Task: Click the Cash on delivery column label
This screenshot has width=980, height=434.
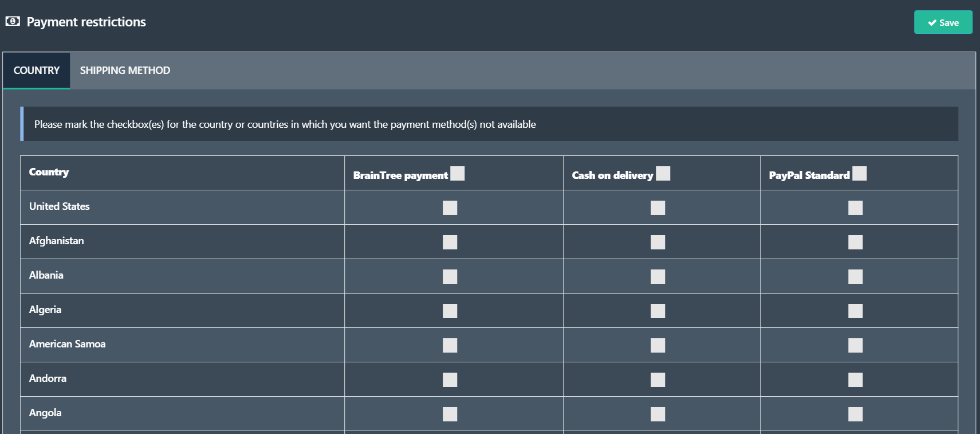Action: [612, 175]
